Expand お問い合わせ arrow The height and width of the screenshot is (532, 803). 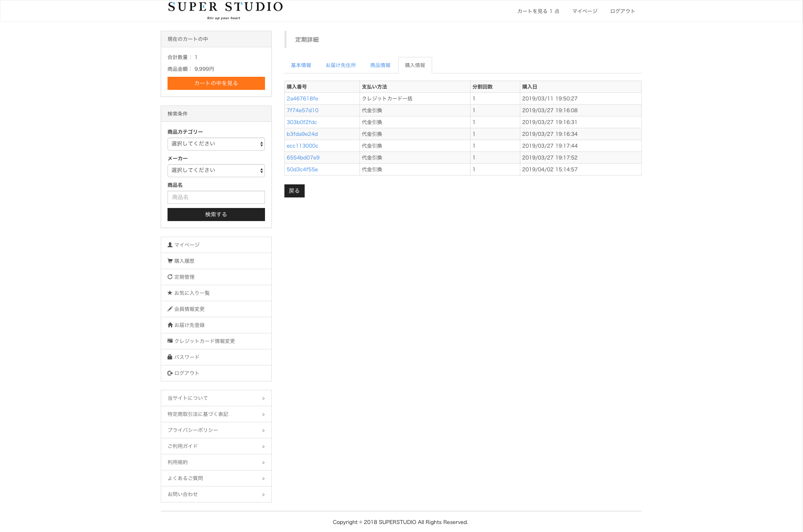[263, 494]
